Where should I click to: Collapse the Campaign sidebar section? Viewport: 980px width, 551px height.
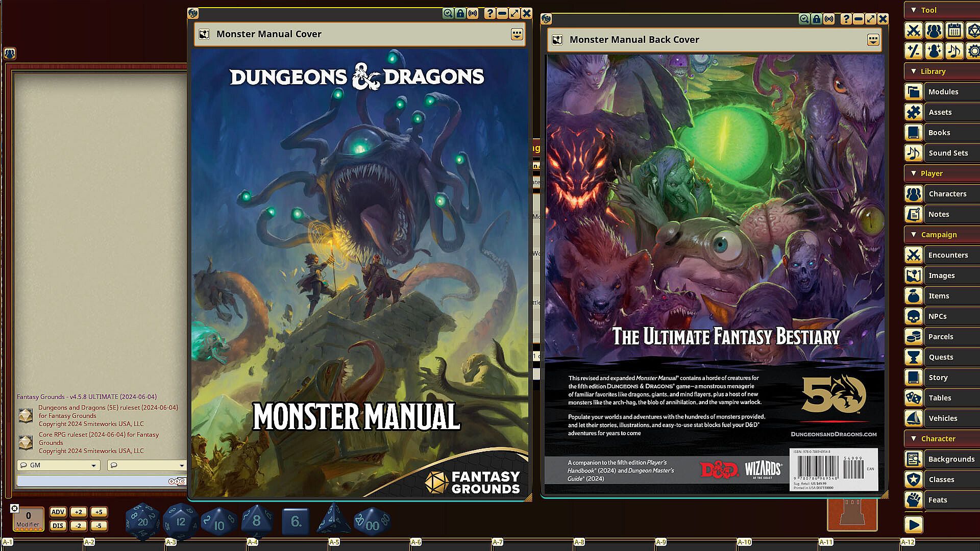914,235
